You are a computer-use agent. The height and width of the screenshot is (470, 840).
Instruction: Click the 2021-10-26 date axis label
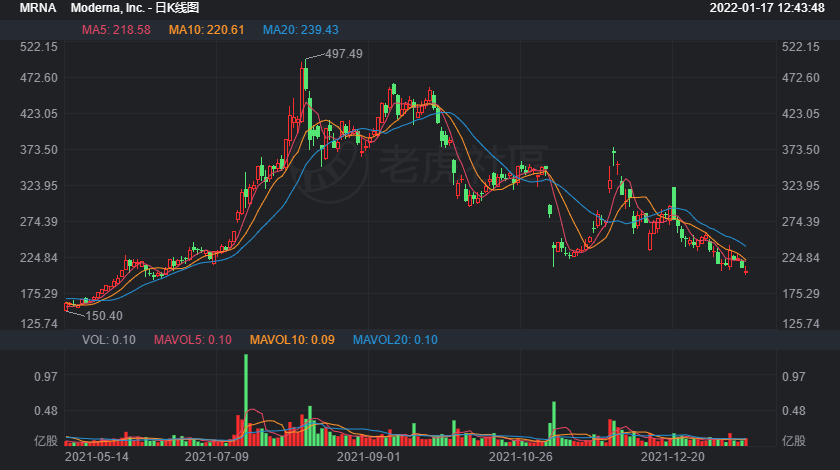(x=521, y=457)
